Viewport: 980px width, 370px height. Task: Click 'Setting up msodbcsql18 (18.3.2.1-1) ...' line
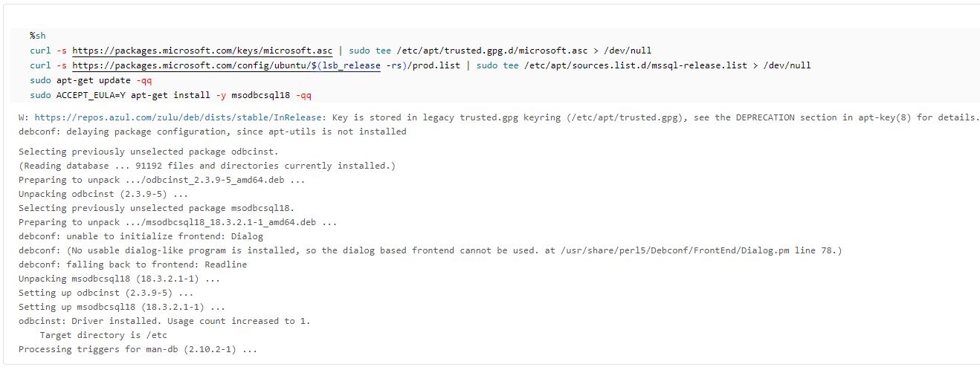pyautogui.click(x=122, y=307)
